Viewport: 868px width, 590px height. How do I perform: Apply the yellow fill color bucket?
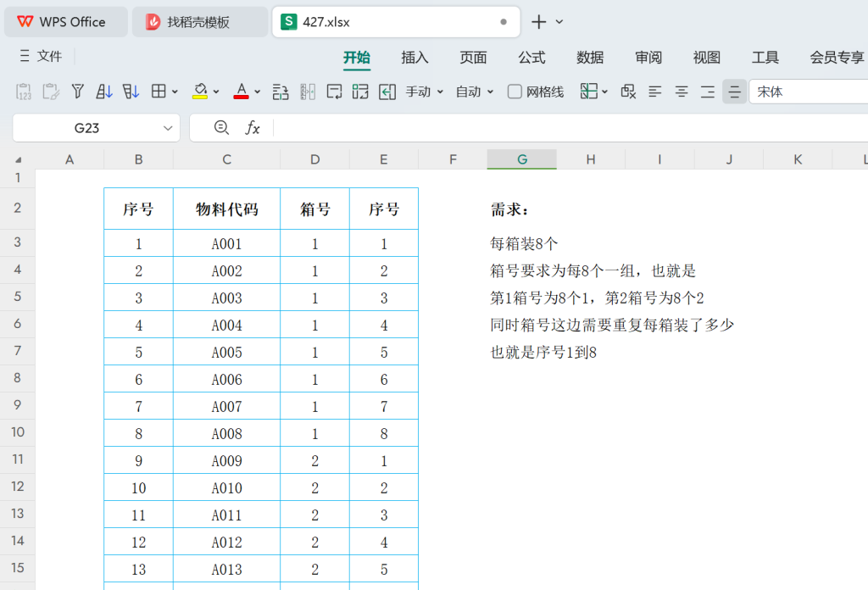click(x=200, y=92)
